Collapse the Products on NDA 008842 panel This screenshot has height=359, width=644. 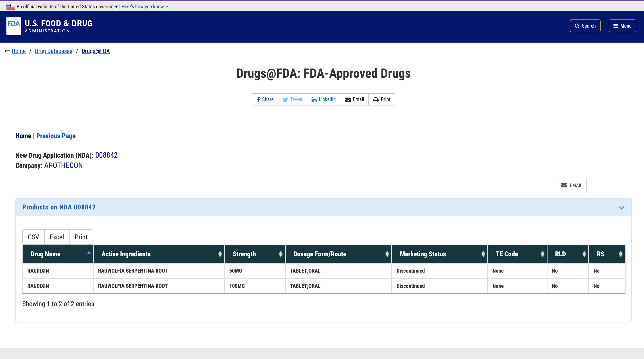tap(621, 208)
